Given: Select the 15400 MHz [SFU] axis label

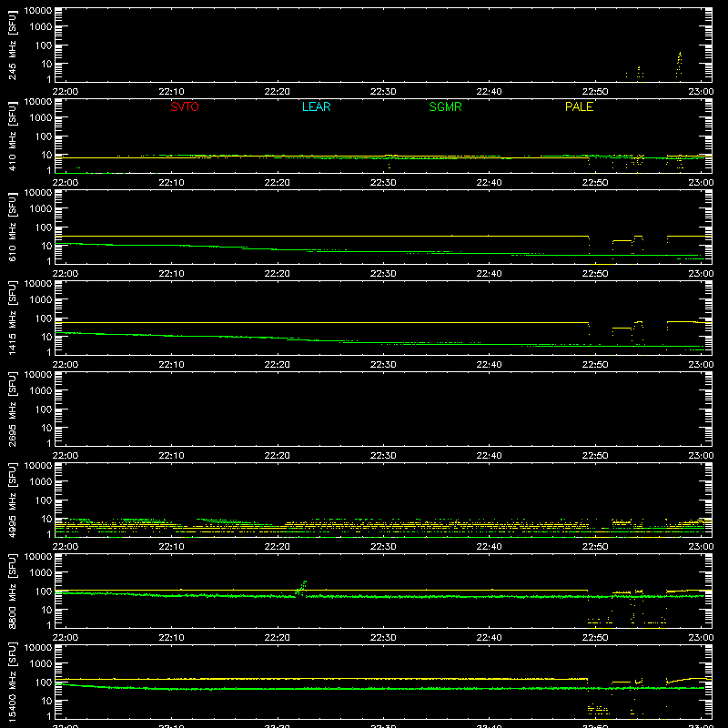Looking at the screenshot, I should pyautogui.click(x=13, y=682).
